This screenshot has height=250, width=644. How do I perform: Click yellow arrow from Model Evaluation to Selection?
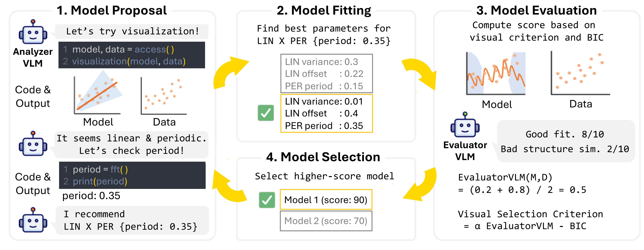(x=420, y=185)
